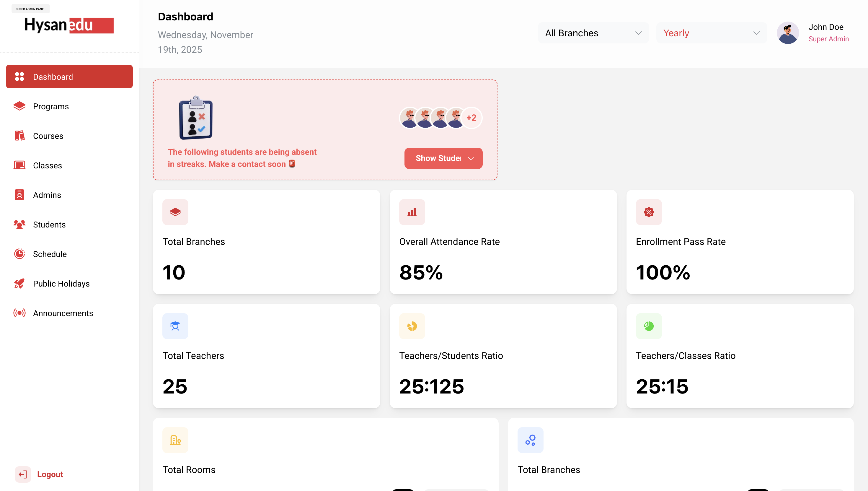Go to the Students menu section
Image resolution: width=868 pixels, height=491 pixels.
(49, 225)
